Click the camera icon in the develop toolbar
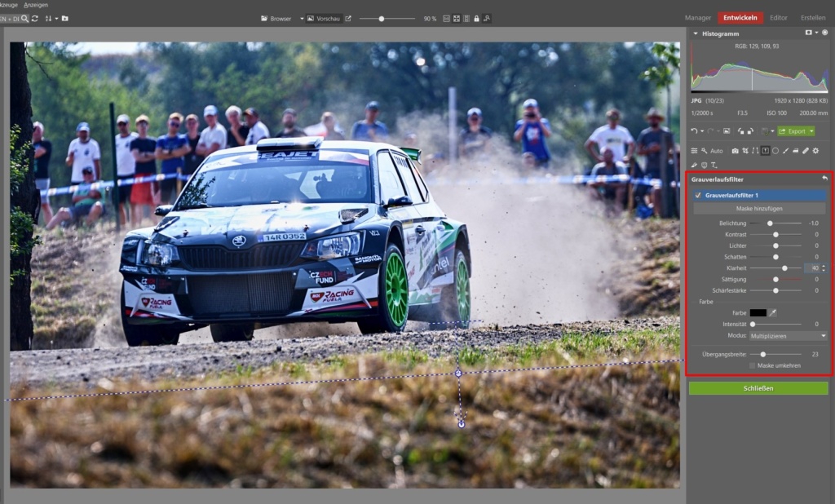This screenshot has width=835, height=504. (x=735, y=151)
